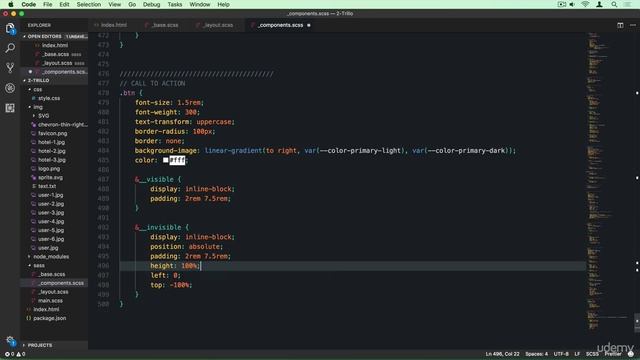This screenshot has height=360, width=640.
Task: Open logo.png in the explorer
Action: tap(49, 169)
